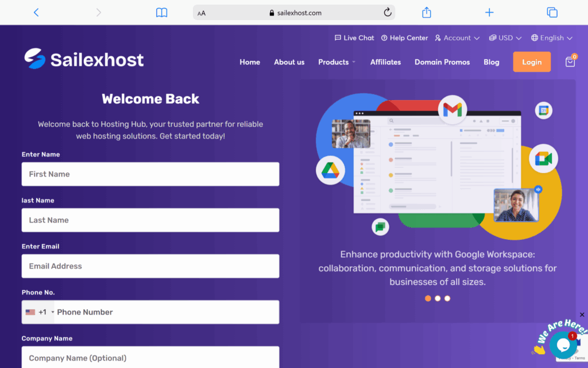Click the sailexhost.com address bar
Image resolution: width=588 pixels, height=368 pixels.
point(294,13)
